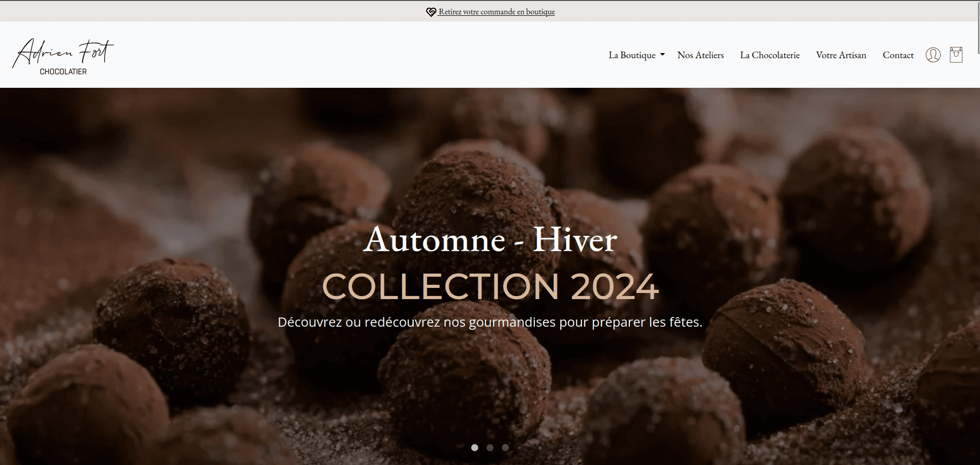The image size is (980, 465).
Task: Open the Contact page
Action: [x=898, y=55]
